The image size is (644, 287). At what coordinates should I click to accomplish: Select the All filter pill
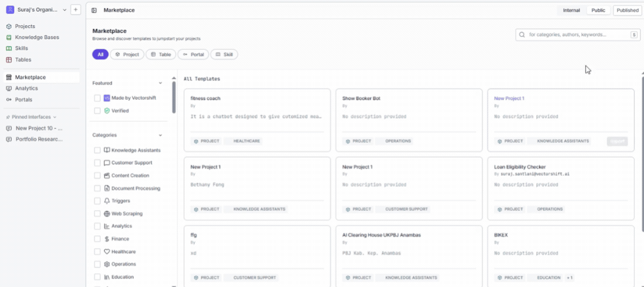100,54
